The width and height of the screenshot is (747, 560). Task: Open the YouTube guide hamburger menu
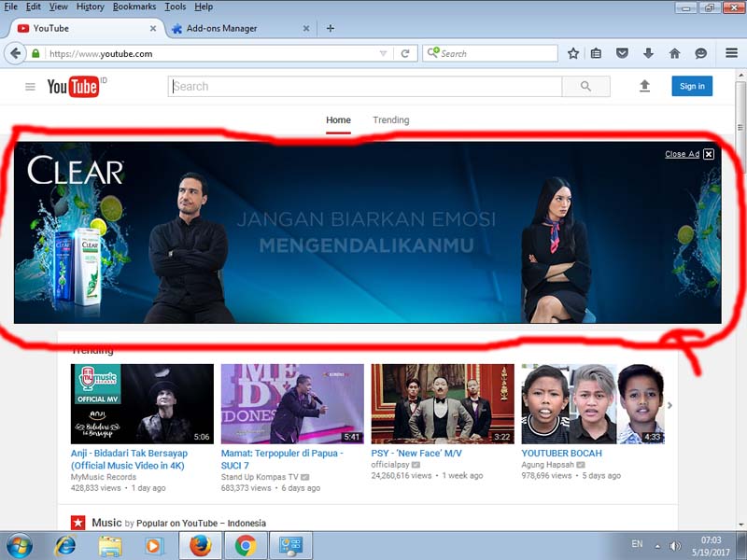point(31,86)
